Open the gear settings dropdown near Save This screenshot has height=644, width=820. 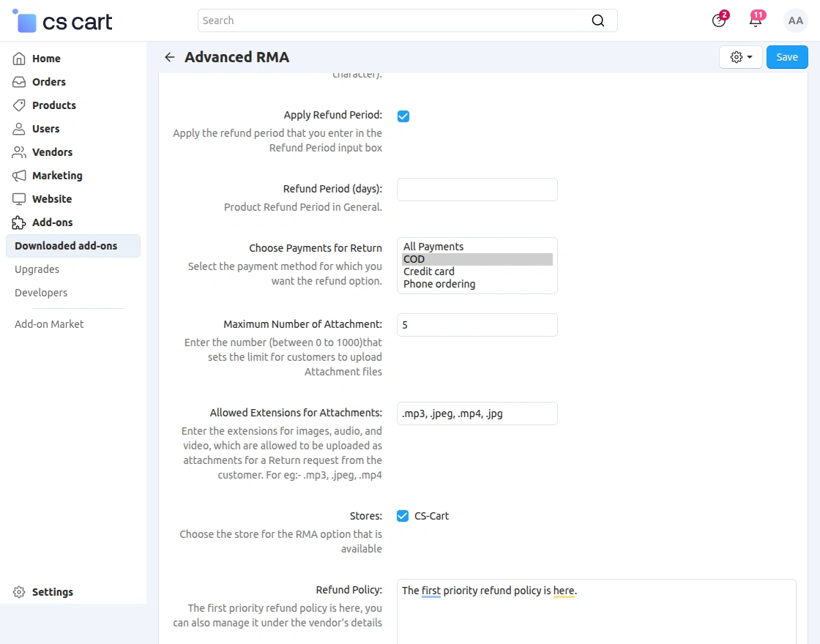pos(740,56)
